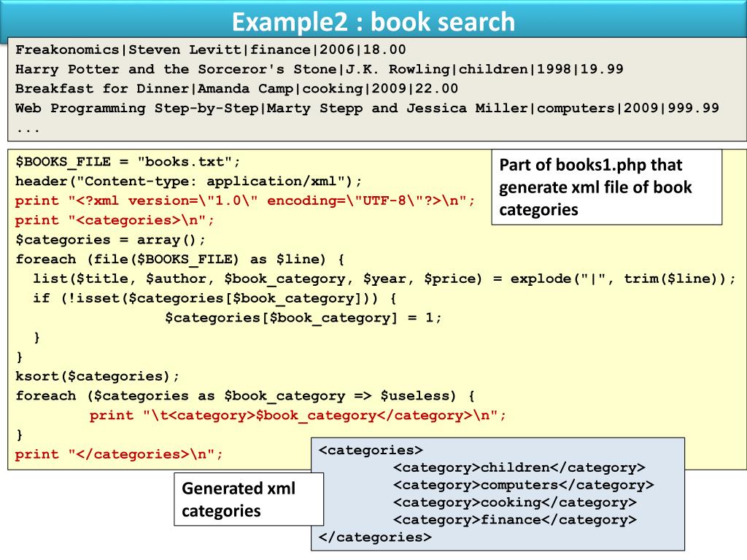Select the print "<categories>\n" line
Screen dimensions: 747x560
point(115,220)
